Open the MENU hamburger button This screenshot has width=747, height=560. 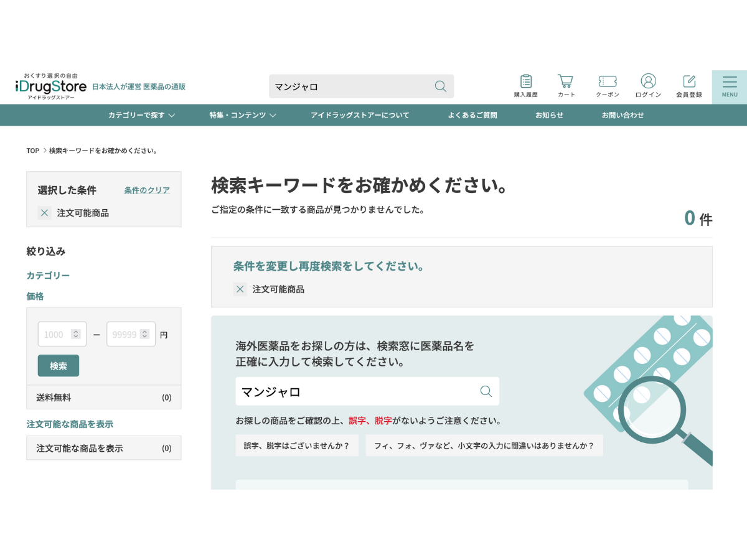(730, 86)
